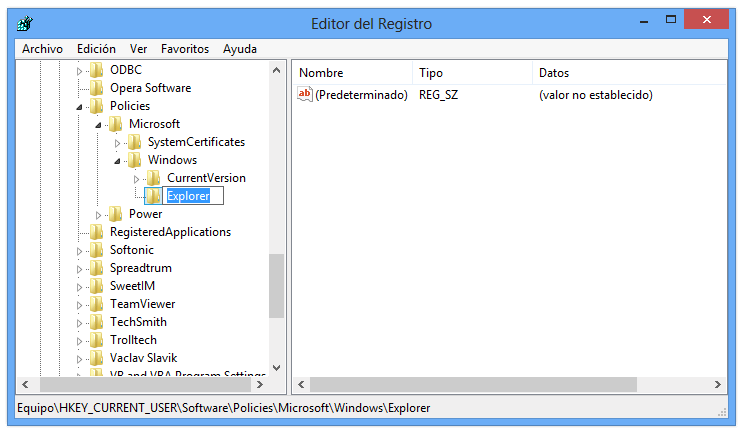
Task: Click the RegisteredApplications folder icon
Action: (96, 232)
